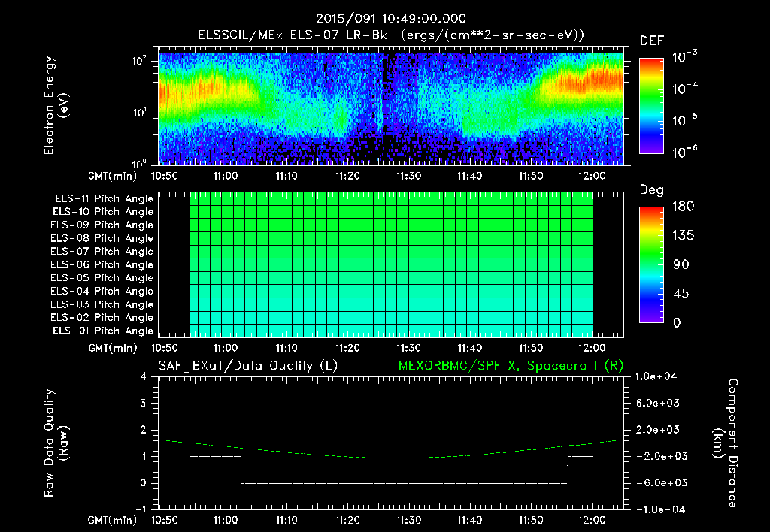Click the DEF colorbar heading
This screenshot has width=770, height=532.
[652, 41]
